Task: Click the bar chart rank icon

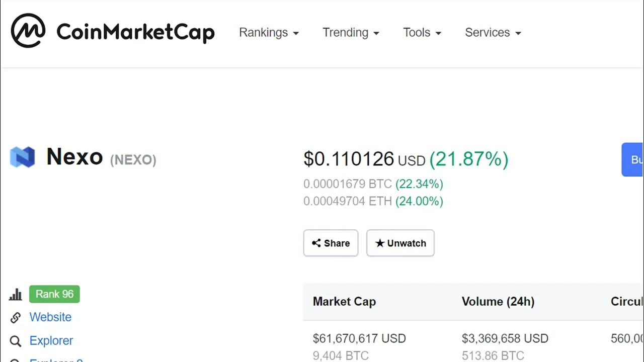Action: click(x=16, y=295)
